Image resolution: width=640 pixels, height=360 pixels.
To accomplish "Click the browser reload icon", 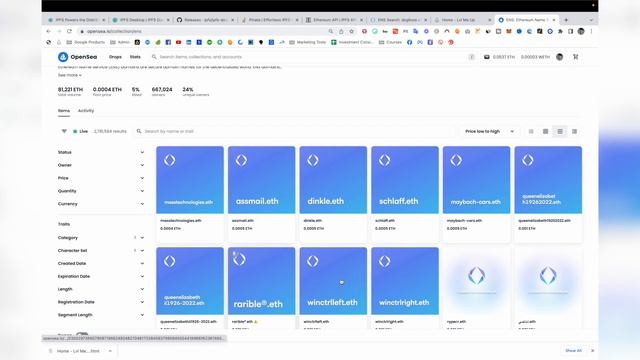I will pyautogui.click(x=69, y=31).
